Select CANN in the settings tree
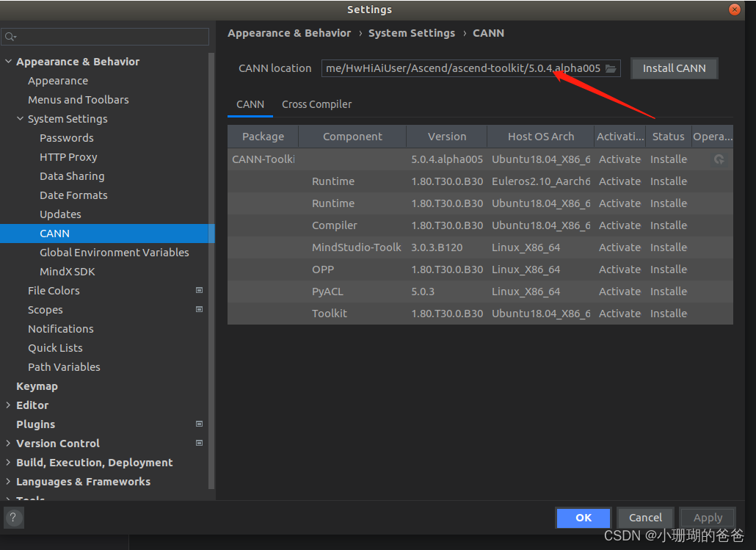This screenshot has width=756, height=550. pos(107,234)
